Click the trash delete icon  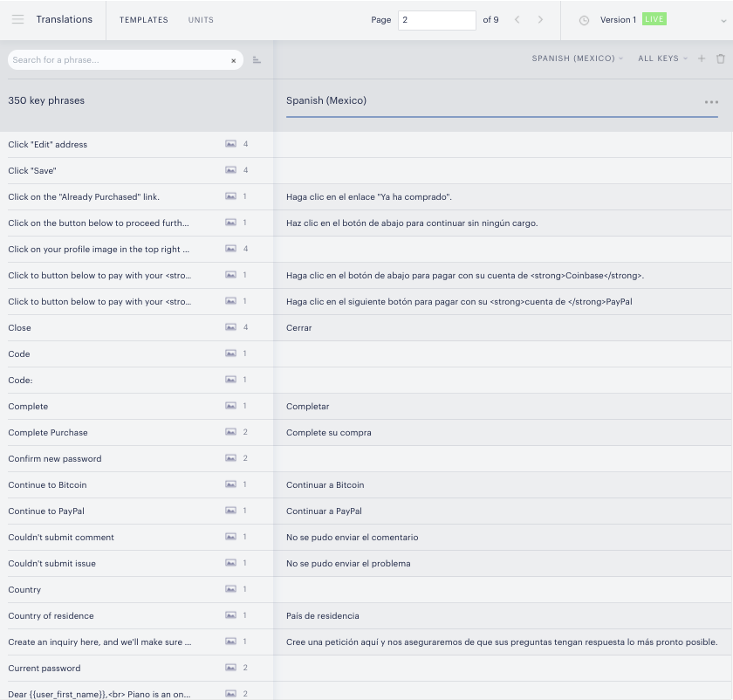click(x=721, y=58)
